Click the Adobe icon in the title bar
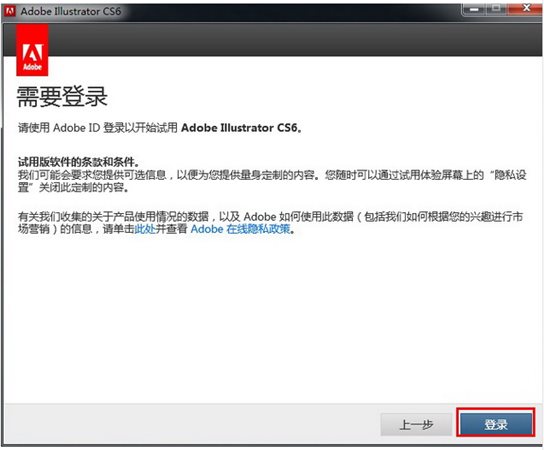 [10, 11]
